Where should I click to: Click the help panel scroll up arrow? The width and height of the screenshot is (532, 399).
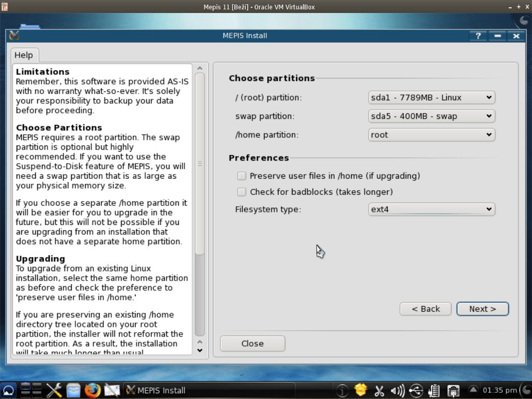click(200, 69)
